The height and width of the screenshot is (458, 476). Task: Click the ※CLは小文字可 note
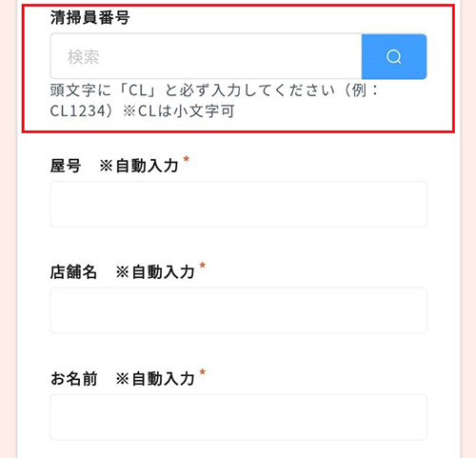pos(179,111)
